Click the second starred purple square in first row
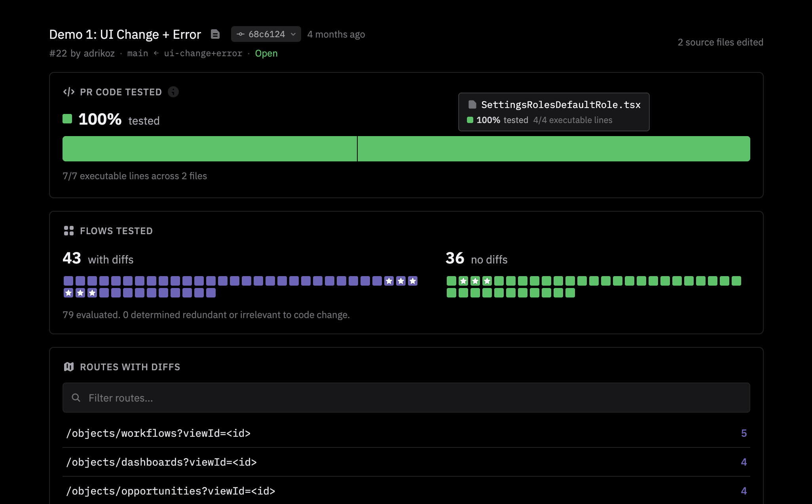The height and width of the screenshot is (504, 812). click(401, 281)
